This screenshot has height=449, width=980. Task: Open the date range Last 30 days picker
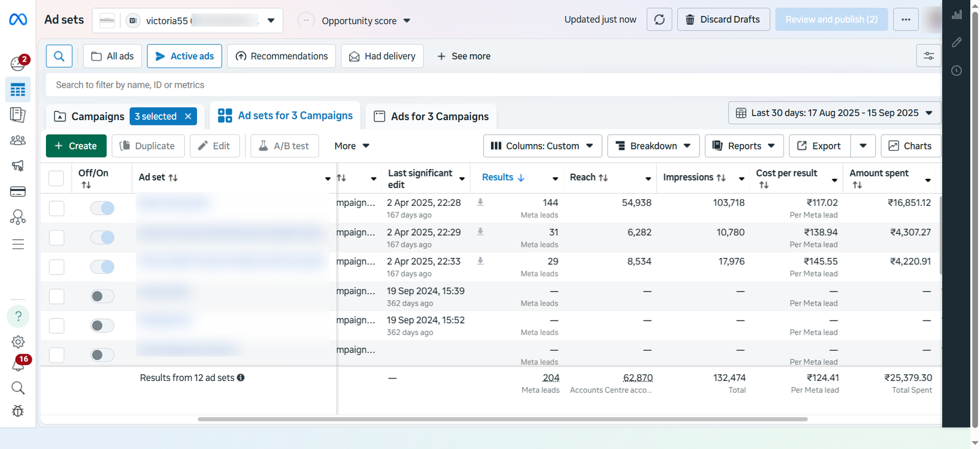[x=834, y=113]
